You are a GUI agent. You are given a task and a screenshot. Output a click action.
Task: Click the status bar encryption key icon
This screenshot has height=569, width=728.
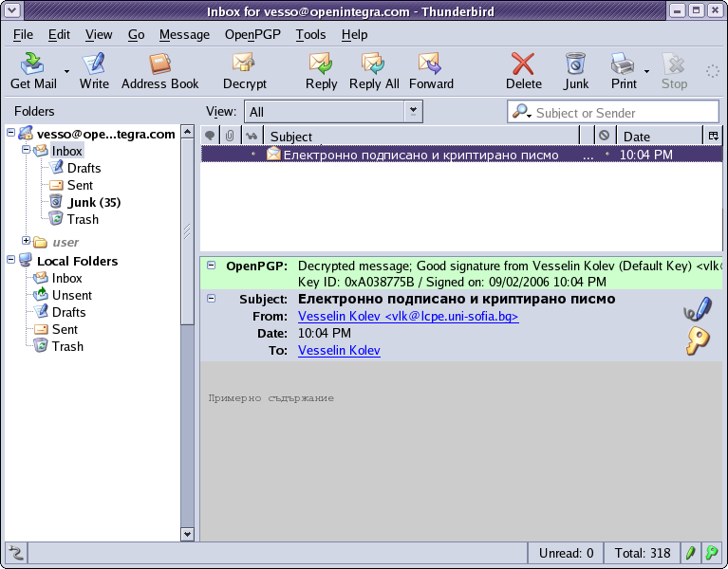click(712, 553)
